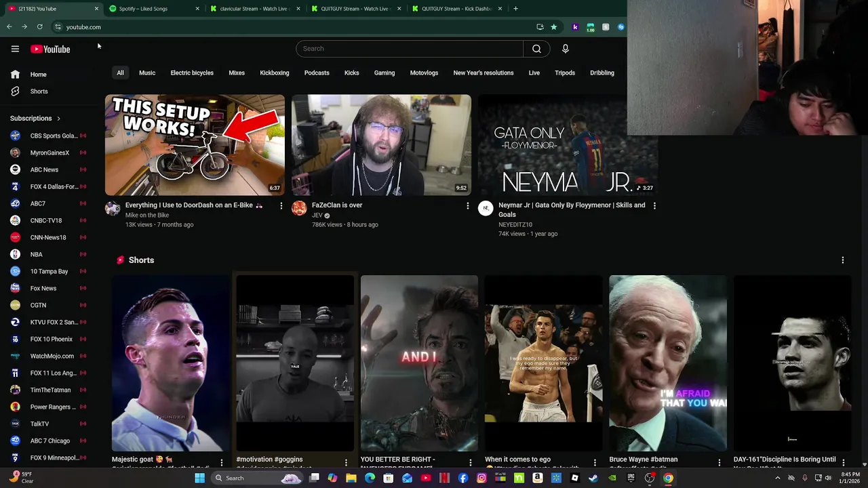Select the Podcasts filter chip

(317, 73)
